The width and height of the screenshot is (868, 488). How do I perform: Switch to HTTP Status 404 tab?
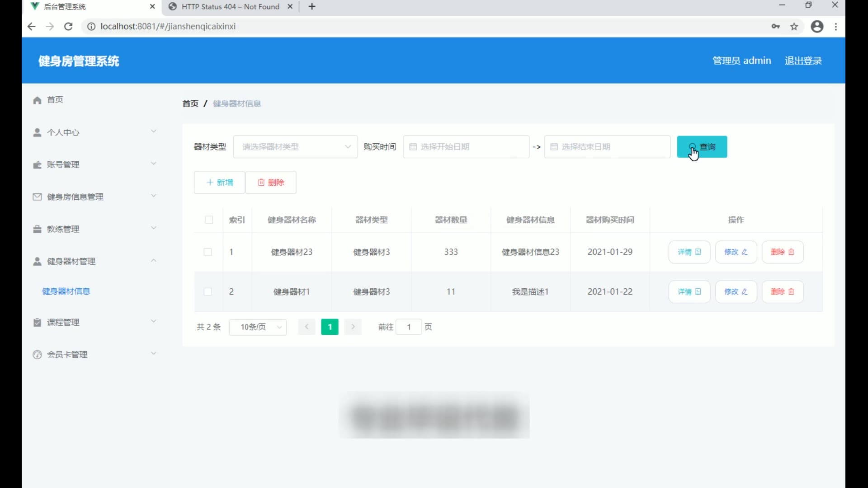[x=230, y=7]
